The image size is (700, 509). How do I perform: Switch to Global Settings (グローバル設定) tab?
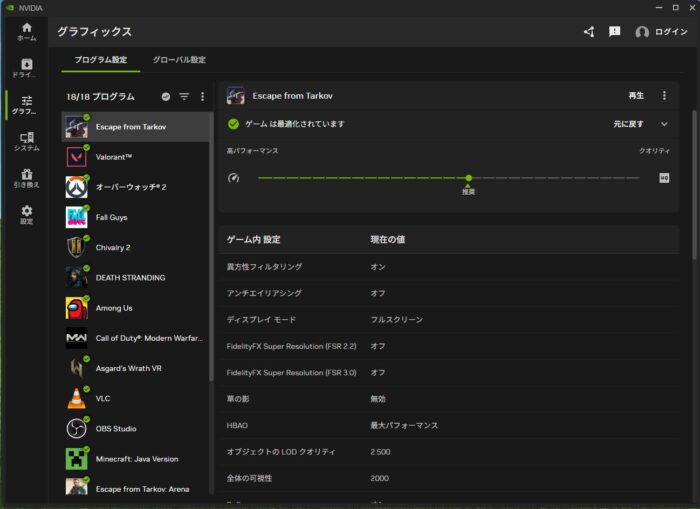point(179,60)
